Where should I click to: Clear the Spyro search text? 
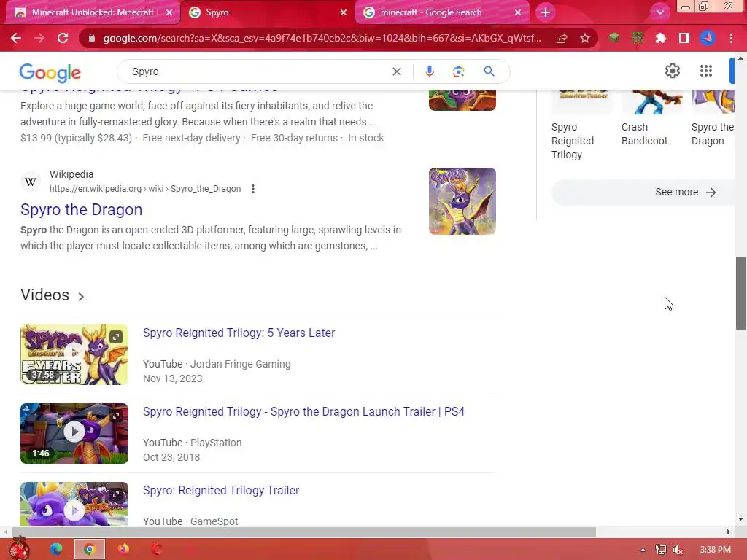(x=396, y=71)
